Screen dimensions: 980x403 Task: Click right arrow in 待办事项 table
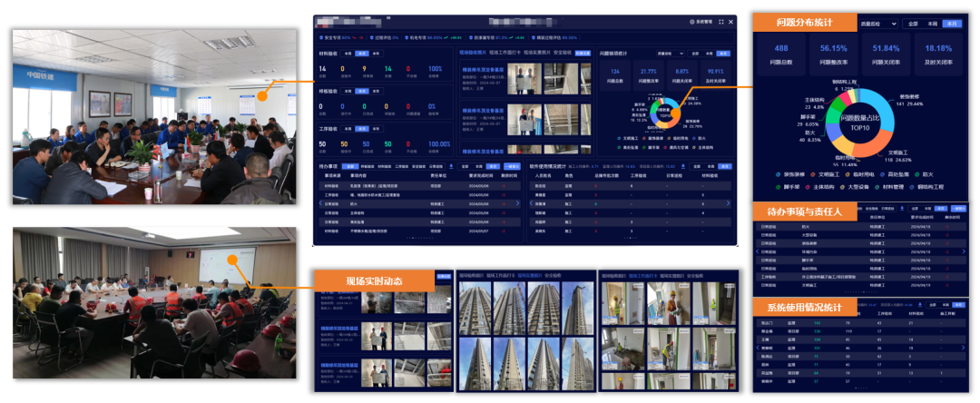click(519, 203)
